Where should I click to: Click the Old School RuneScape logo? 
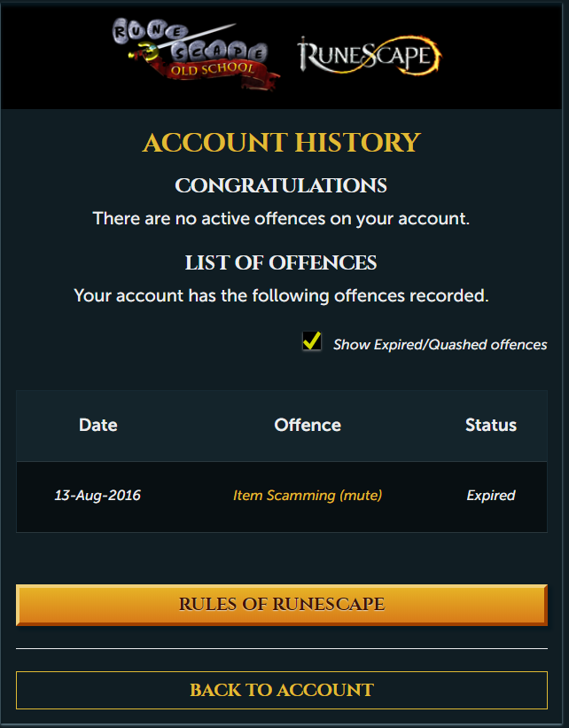tap(196, 54)
